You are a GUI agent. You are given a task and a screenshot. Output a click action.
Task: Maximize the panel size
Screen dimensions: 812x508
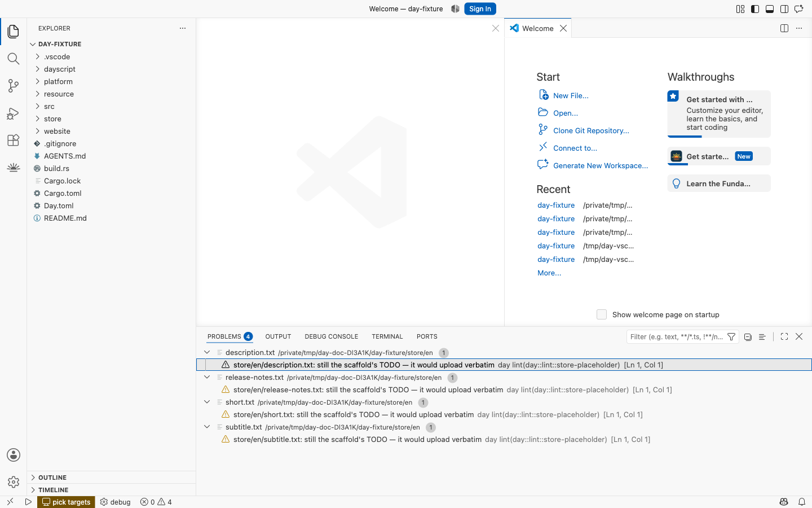pyautogui.click(x=784, y=337)
